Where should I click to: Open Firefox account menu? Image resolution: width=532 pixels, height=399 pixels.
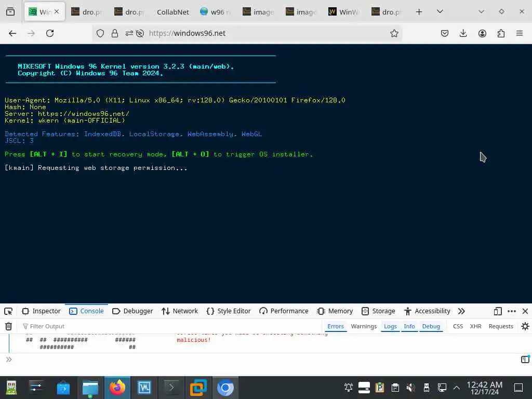pos(482,33)
